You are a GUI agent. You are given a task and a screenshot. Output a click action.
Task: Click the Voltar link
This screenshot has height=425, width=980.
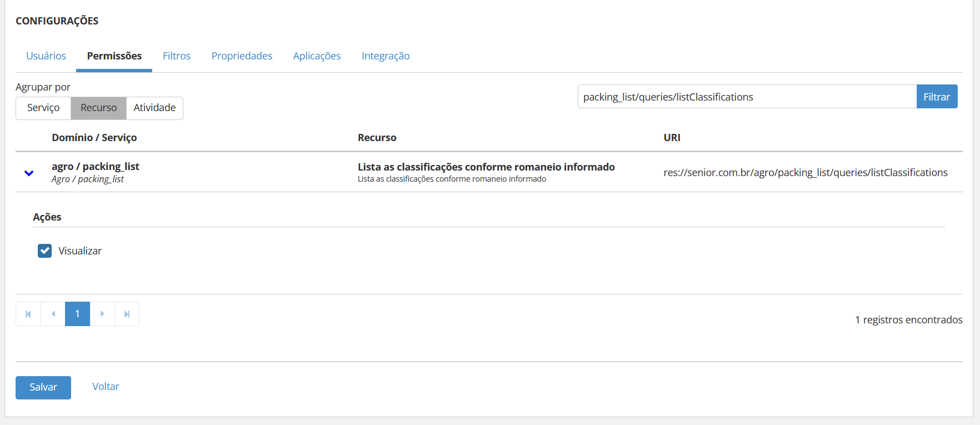pos(106,387)
